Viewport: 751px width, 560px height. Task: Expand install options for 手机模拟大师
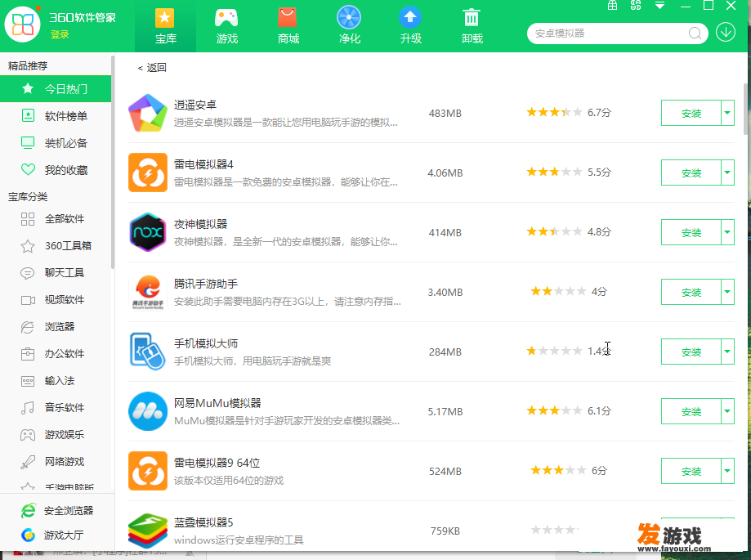click(727, 352)
